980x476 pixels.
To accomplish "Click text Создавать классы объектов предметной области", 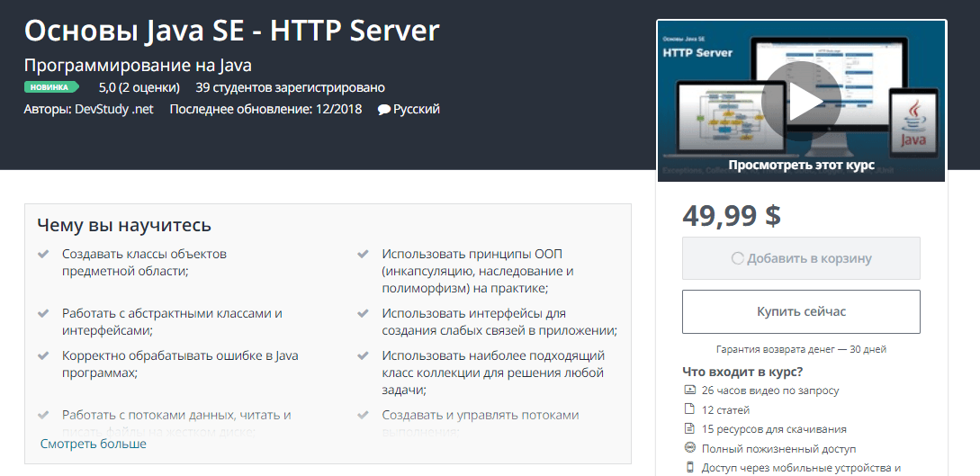I will click(x=144, y=263).
